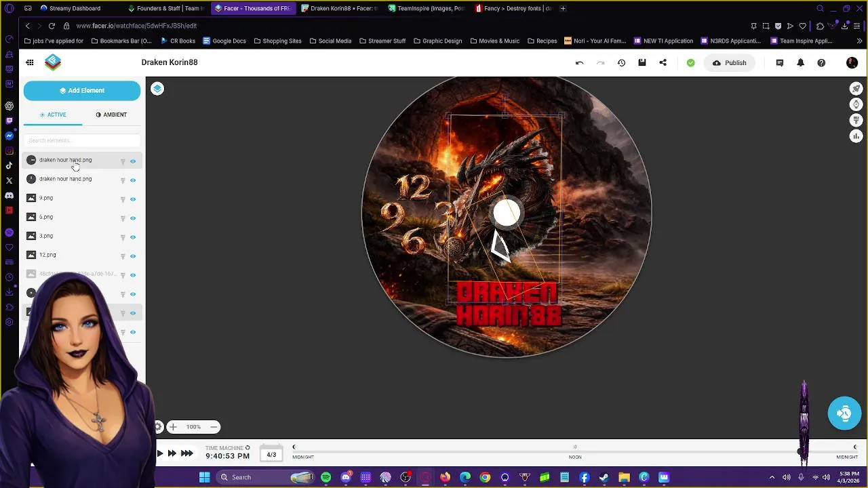Image resolution: width=868 pixels, height=488 pixels.
Task: Click the green checkmark sync status icon
Action: [x=690, y=63]
